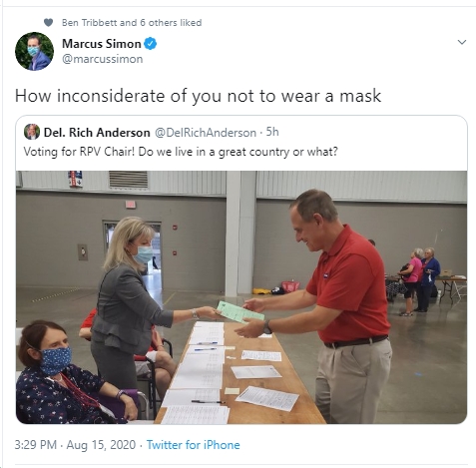The width and height of the screenshot is (476, 468).
Task: Click the quoted tweet text about RPV Chair
Action: point(181,152)
